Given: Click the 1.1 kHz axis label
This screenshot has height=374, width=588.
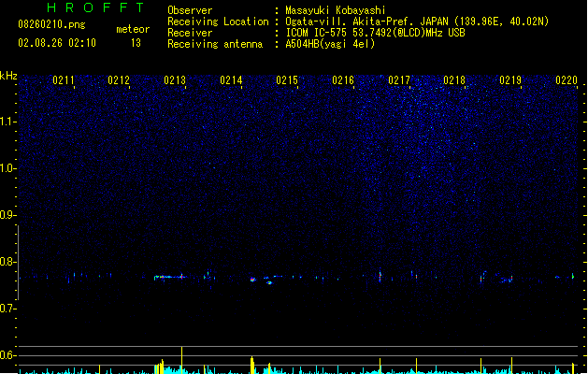Looking at the screenshot, I should (x=7, y=122).
